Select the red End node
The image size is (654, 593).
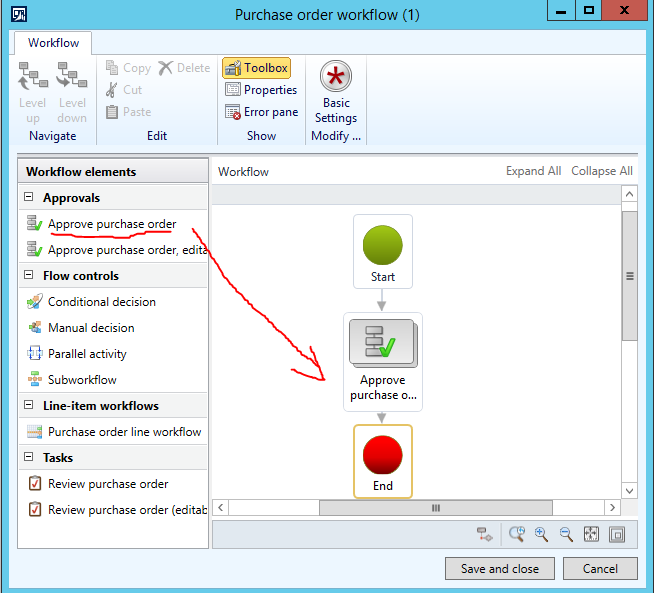point(382,461)
